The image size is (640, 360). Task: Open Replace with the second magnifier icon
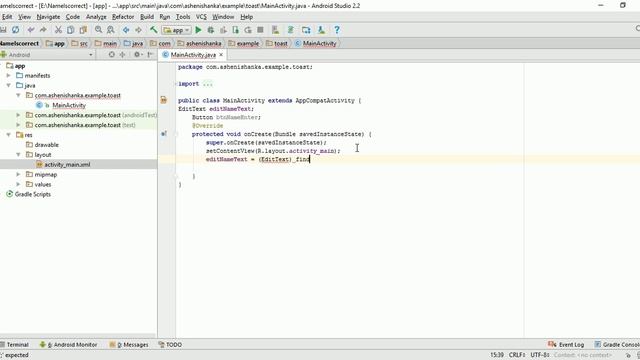(x=111, y=30)
